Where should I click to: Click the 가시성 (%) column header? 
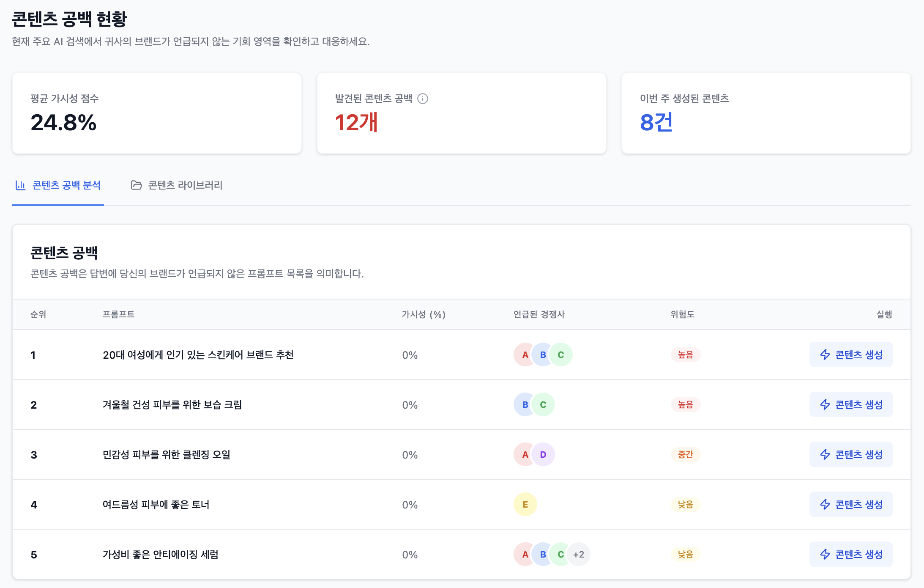pos(423,314)
